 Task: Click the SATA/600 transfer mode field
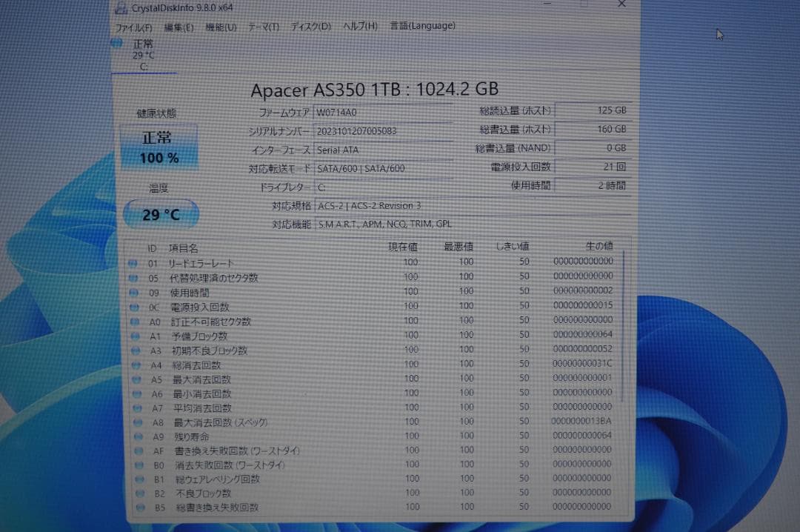coord(383,168)
